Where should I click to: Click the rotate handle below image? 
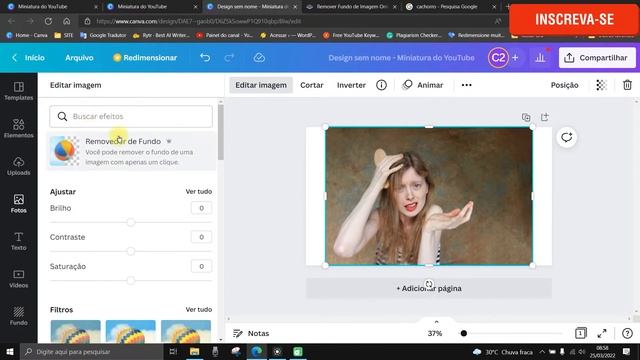click(429, 284)
